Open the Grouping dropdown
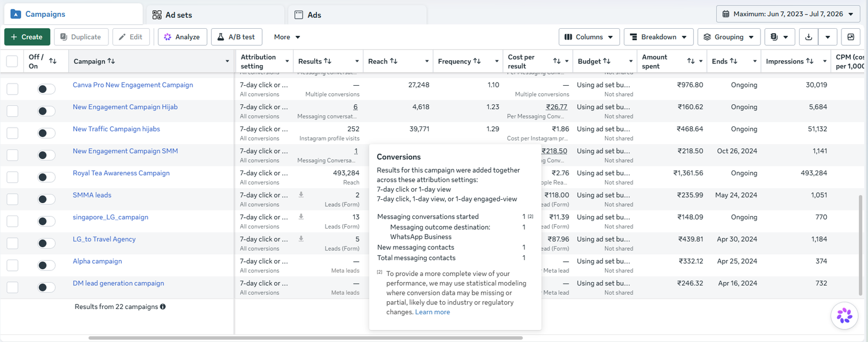868x342 pixels. tap(729, 37)
